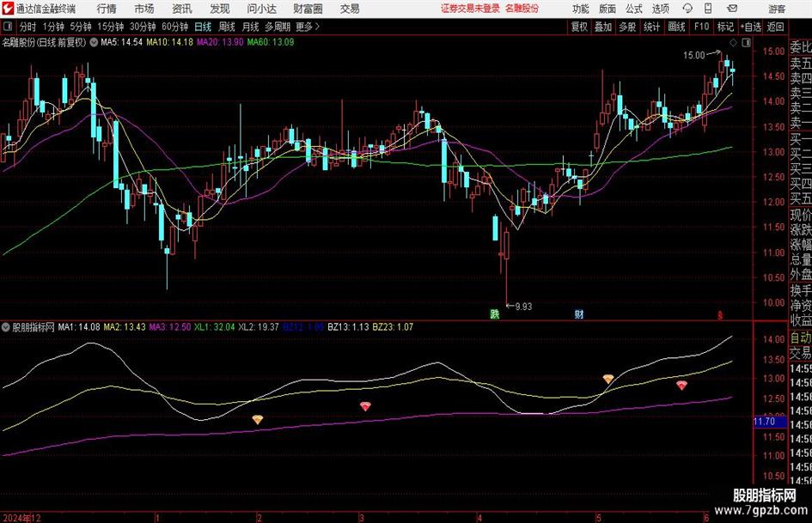Click the 统计 statistics button

coord(651,27)
